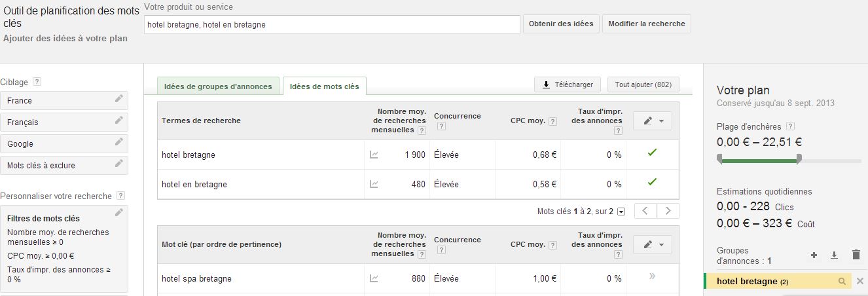
Task: Download the plan with the arrow icon
Action: (834, 255)
